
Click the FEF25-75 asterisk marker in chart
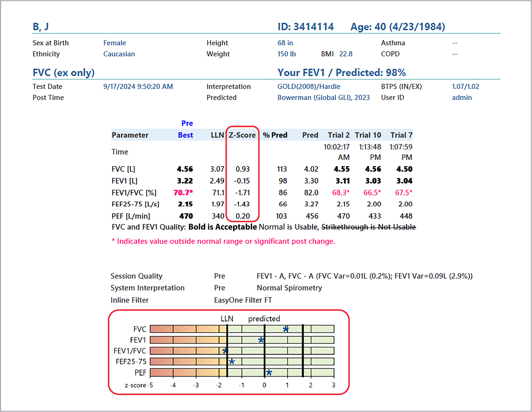click(x=232, y=362)
